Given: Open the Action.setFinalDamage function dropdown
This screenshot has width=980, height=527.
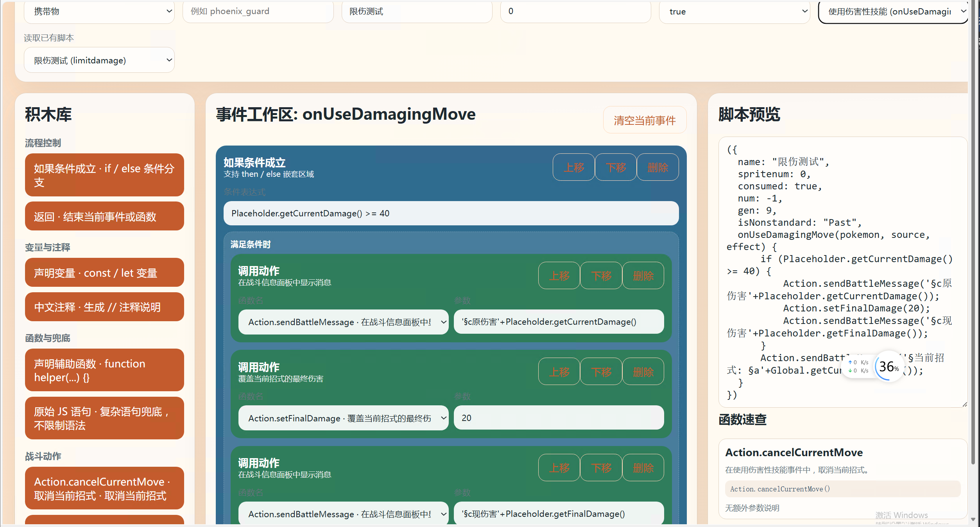Looking at the screenshot, I should pos(344,418).
